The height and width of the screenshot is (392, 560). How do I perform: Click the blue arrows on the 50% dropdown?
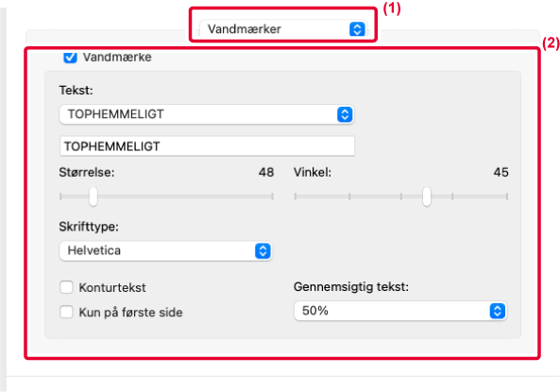(498, 311)
